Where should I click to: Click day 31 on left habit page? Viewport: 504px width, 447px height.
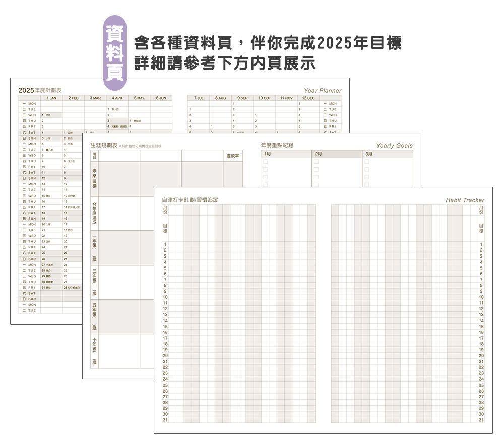coord(165,420)
